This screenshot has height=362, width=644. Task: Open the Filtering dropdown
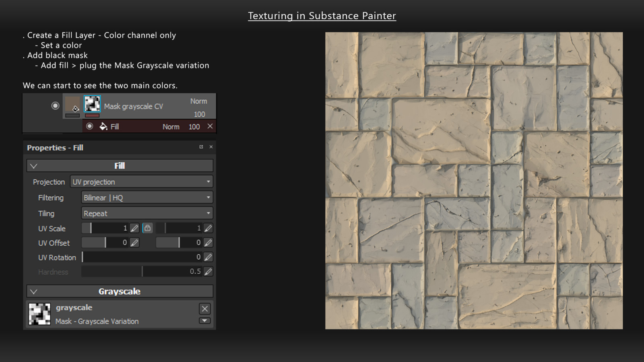pos(147,197)
